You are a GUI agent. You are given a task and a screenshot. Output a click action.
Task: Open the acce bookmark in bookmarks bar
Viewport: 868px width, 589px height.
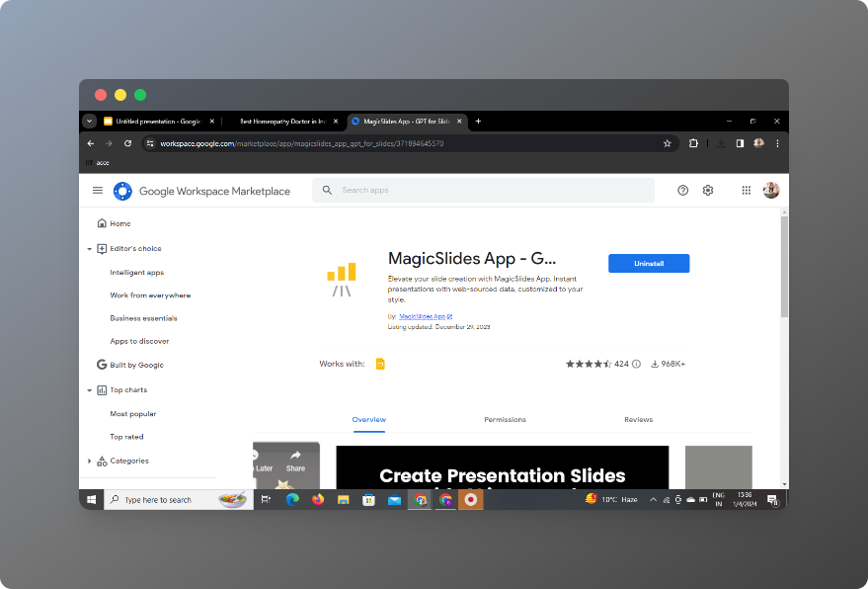(x=98, y=163)
